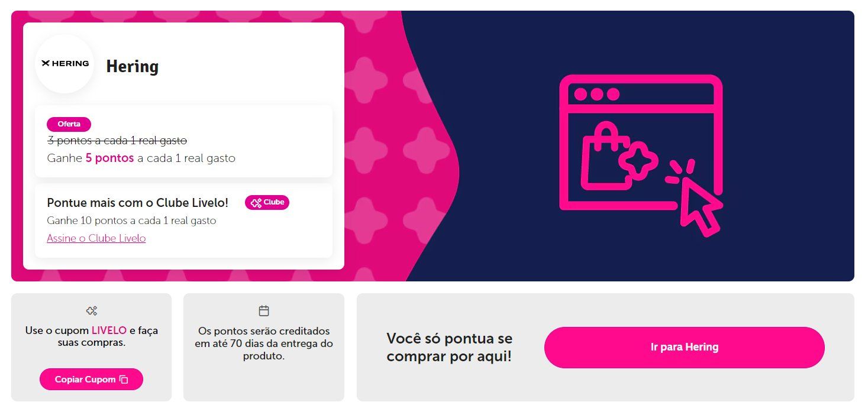The width and height of the screenshot is (868, 415).
Task: Click the calendar icon above the points crediting text
Action: [264, 310]
